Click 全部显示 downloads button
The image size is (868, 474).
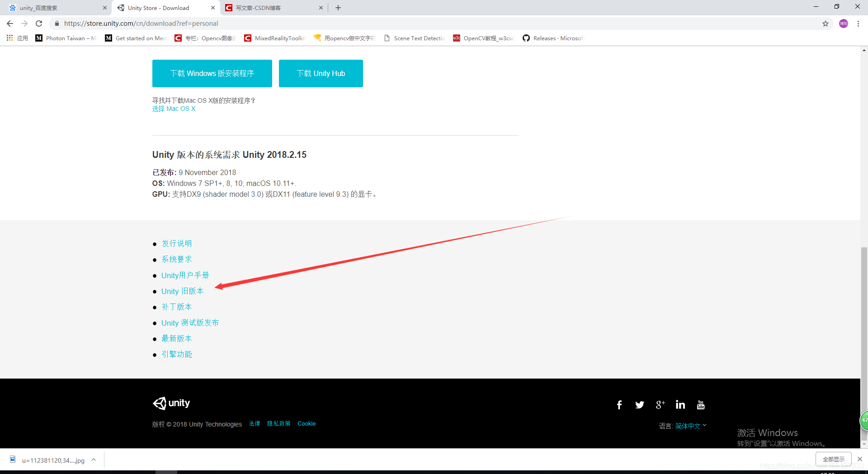point(834,459)
